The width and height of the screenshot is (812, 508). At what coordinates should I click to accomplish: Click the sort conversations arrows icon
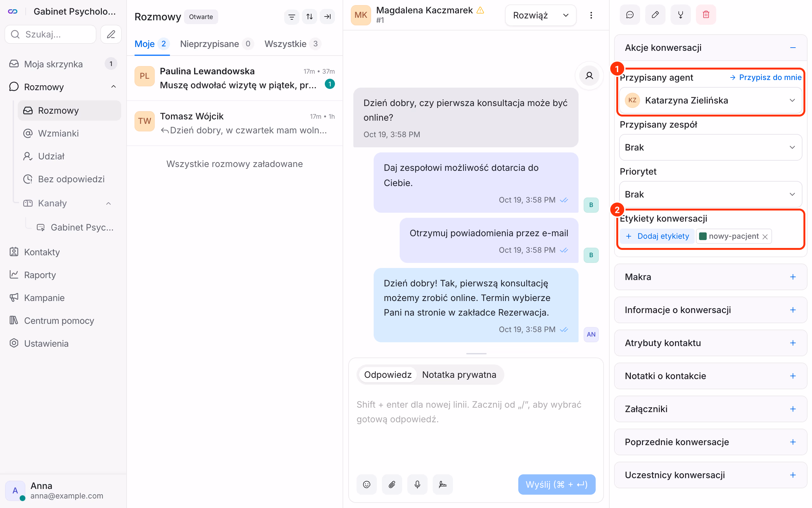coord(309,17)
